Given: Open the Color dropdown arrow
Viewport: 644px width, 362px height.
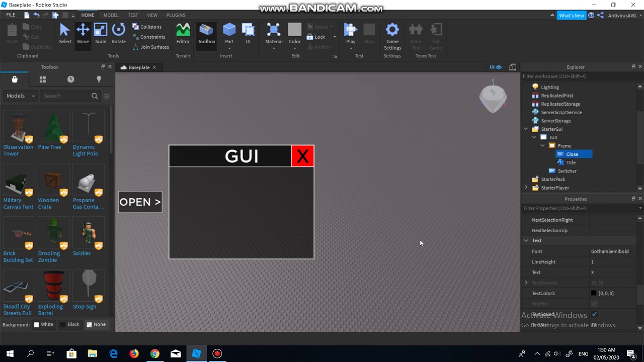Looking at the screenshot, I should [x=295, y=48].
